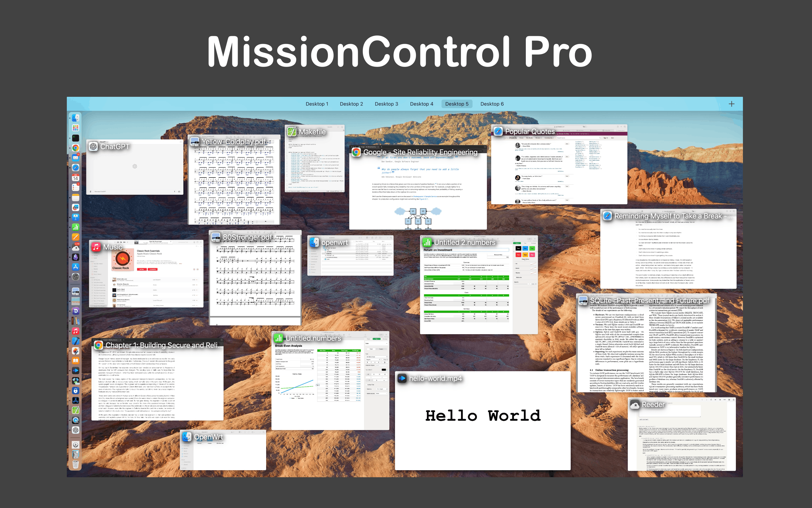
Task: Open Dash purple D icon in dock
Action: [76, 311]
